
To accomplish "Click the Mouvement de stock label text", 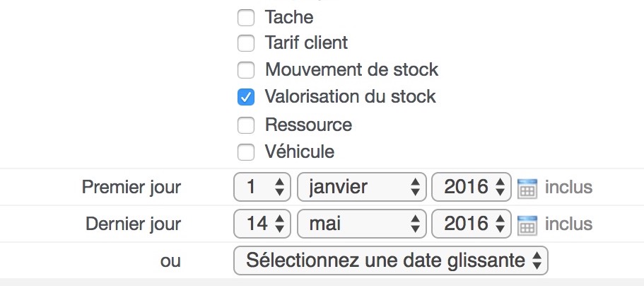I will tap(351, 69).
